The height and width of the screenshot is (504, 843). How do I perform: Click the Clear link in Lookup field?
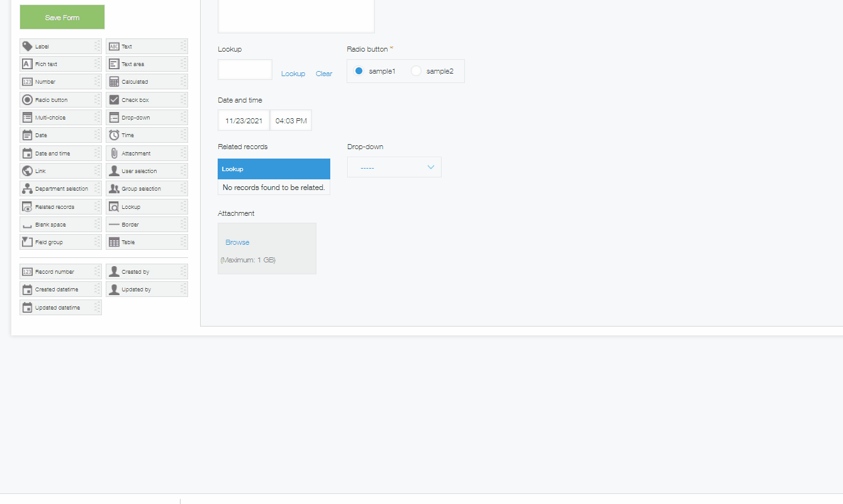coord(324,74)
